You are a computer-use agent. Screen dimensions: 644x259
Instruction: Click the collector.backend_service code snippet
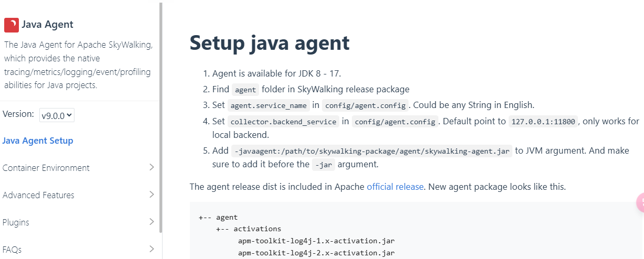[283, 122]
